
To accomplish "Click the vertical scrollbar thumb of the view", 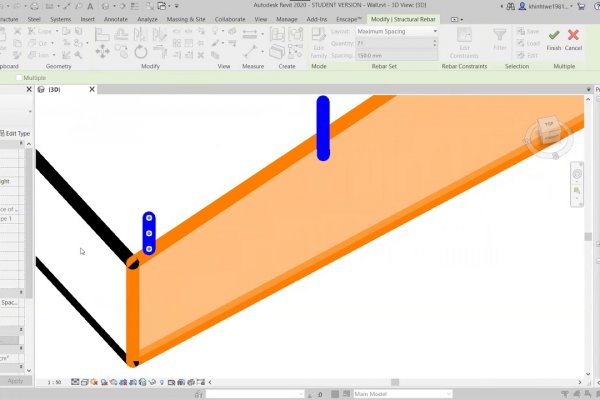I will click(588, 236).
